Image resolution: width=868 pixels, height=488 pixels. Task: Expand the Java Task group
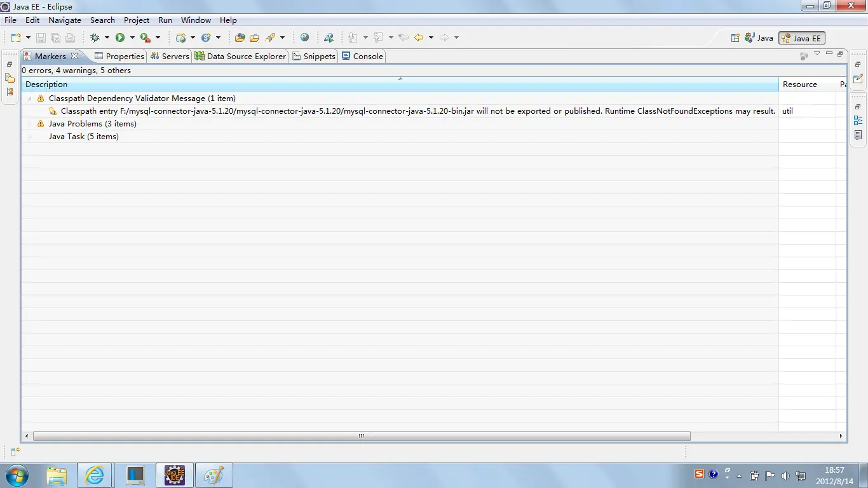pos(29,137)
